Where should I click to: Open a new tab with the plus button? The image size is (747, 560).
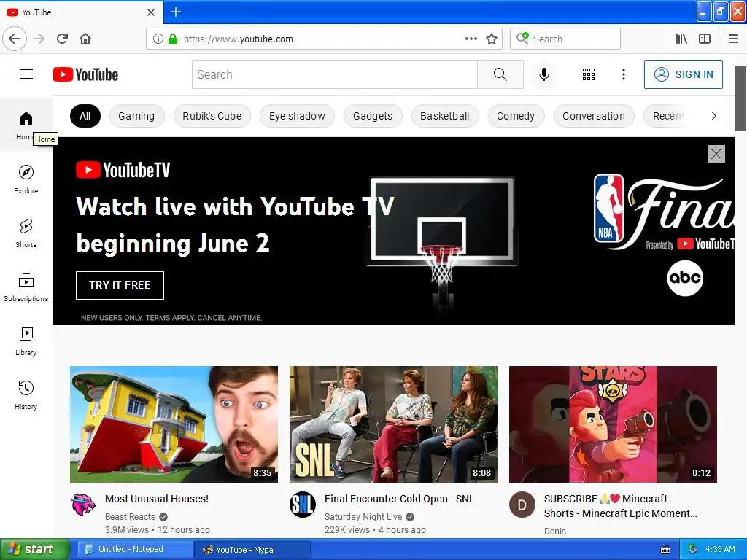176,12
